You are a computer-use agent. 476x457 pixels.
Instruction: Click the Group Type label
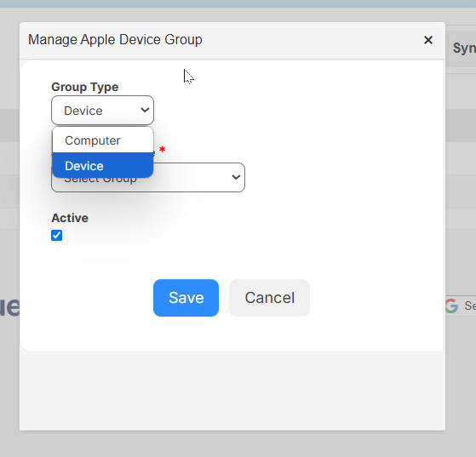[85, 87]
